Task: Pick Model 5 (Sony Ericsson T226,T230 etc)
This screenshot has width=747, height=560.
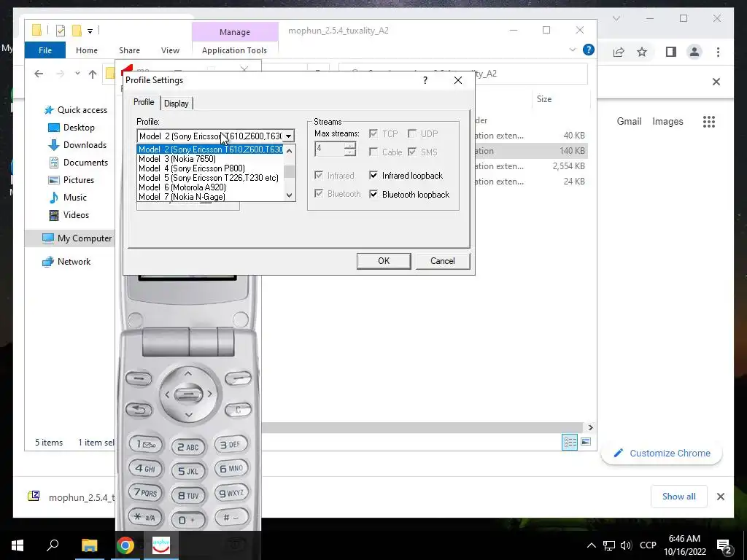Action: [210, 178]
